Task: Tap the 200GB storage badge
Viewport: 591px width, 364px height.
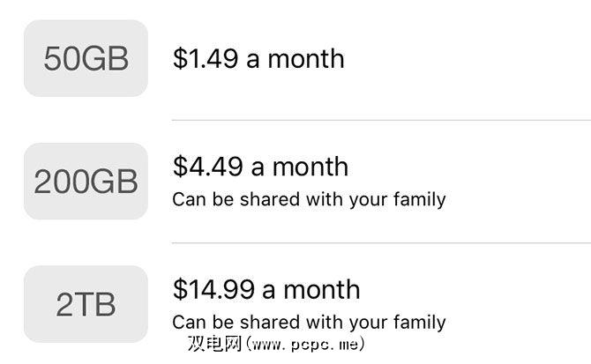Action: 86,182
